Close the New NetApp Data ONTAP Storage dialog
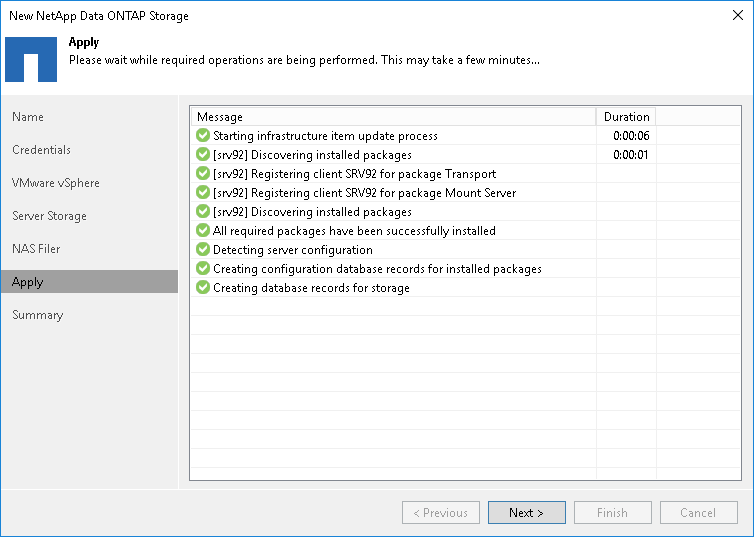This screenshot has height=537, width=754. [735, 16]
